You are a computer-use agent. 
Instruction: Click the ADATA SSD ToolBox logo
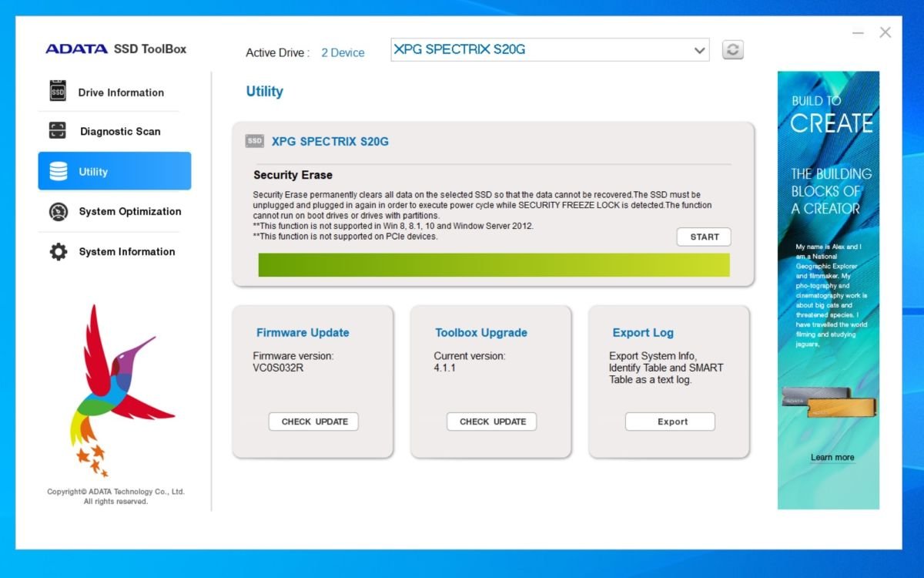(x=115, y=49)
